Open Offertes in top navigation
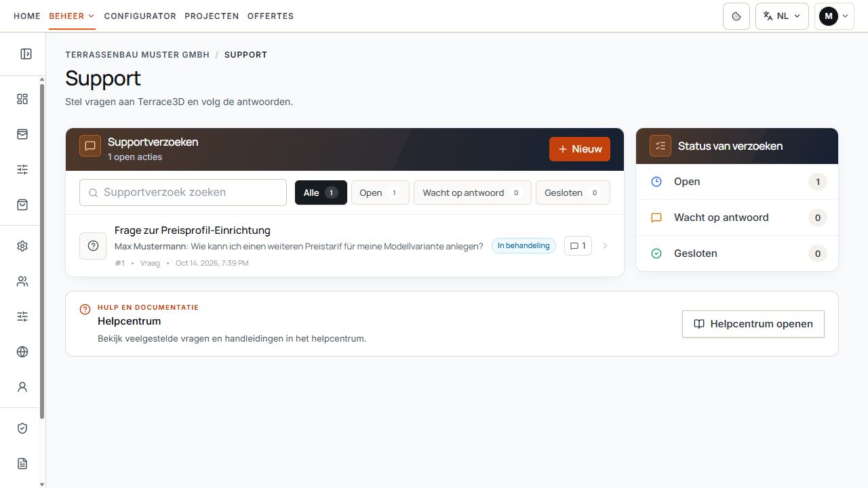 (x=271, y=16)
